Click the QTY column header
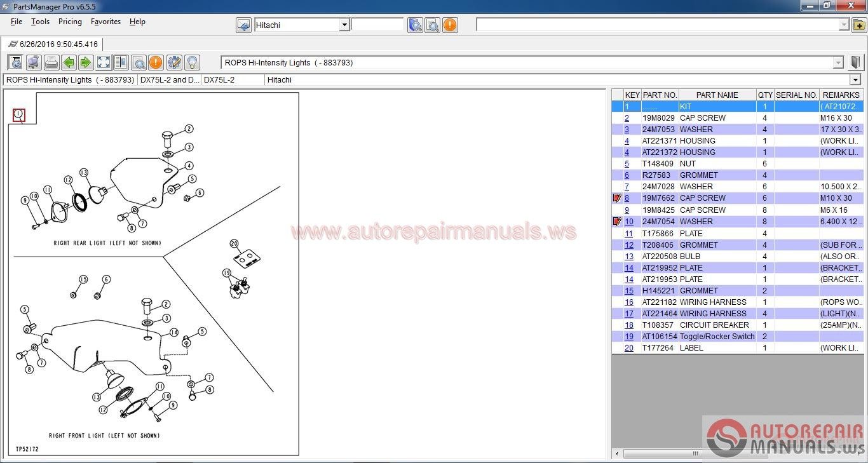The height and width of the screenshot is (463, 868). tap(765, 95)
